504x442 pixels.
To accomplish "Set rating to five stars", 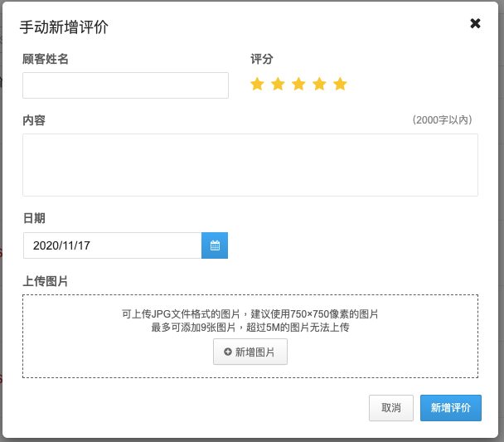I will coord(340,85).
